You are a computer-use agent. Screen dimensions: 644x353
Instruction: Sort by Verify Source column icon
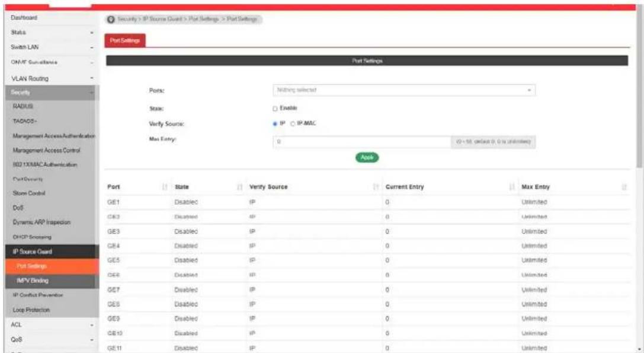pyautogui.click(x=376, y=187)
